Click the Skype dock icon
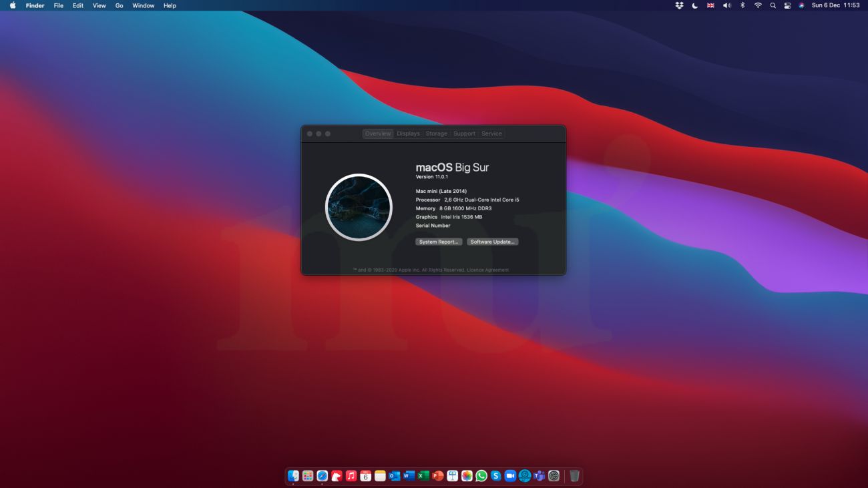 coord(495,476)
